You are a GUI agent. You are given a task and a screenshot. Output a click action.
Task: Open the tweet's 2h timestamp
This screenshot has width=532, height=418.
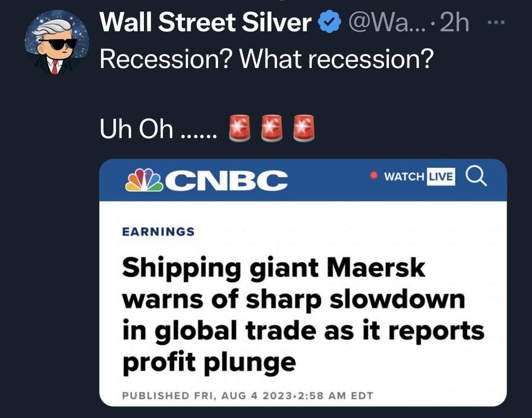[x=454, y=22]
